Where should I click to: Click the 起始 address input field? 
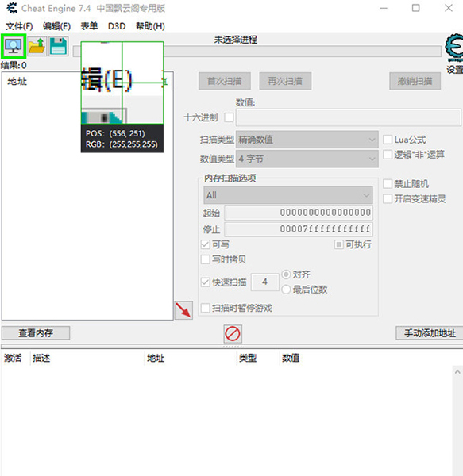(x=299, y=213)
